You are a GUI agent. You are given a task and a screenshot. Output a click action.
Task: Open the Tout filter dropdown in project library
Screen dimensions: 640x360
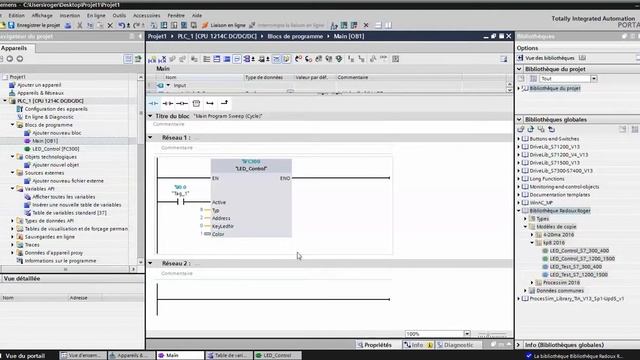(x=594, y=79)
